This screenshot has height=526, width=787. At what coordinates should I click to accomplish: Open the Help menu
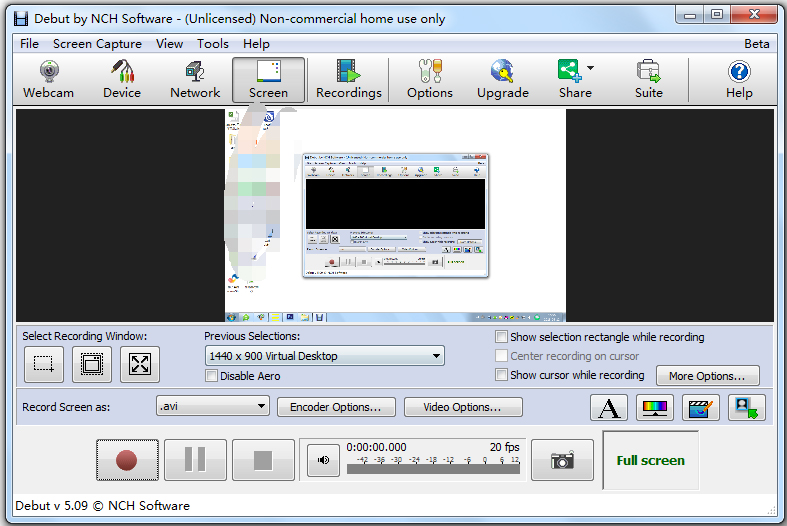[x=256, y=44]
